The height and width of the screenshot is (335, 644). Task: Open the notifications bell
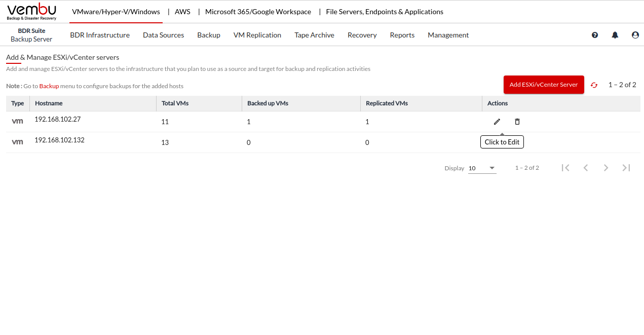(x=615, y=35)
